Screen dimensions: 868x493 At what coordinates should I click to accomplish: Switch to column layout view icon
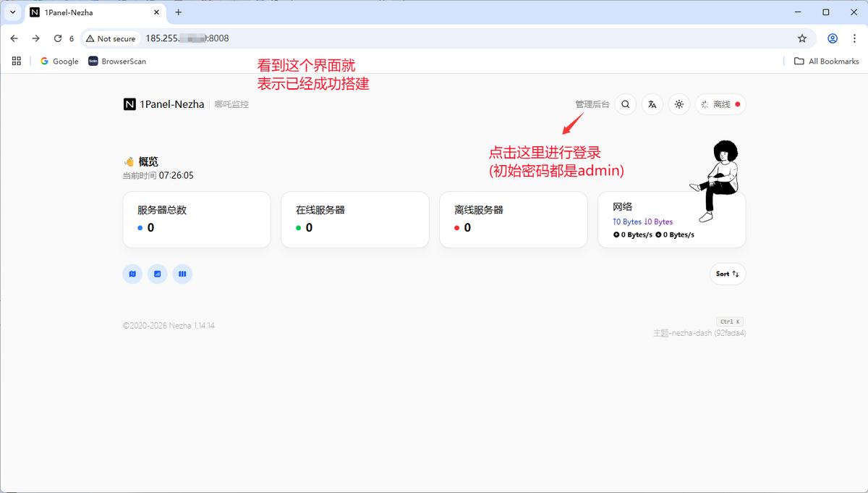pyautogui.click(x=182, y=274)
